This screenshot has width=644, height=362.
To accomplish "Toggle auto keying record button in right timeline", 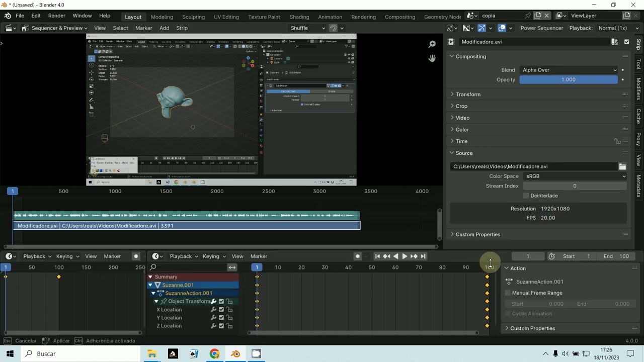I will [x=358, y=256].
